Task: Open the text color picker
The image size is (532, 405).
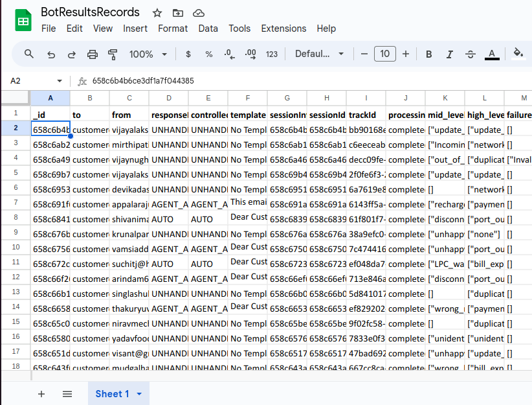Action: (x=492, y=54)
